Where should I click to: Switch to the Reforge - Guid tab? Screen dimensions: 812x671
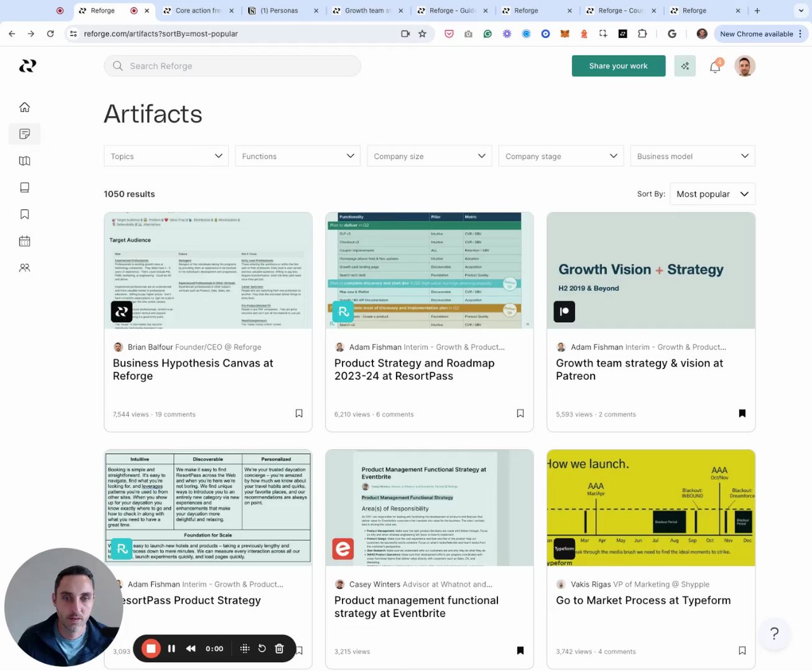pyautogui.click(x=452, y=11)
